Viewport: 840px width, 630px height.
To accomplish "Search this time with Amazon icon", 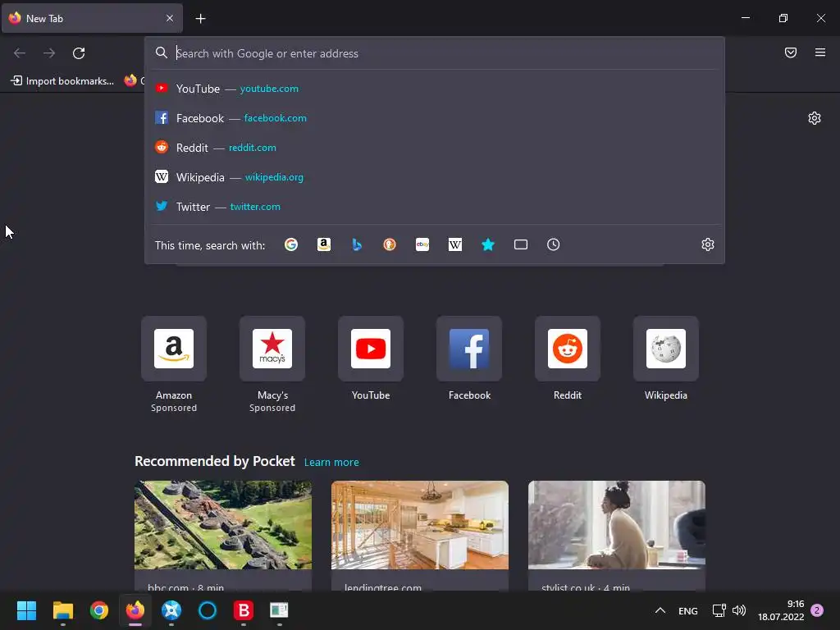I will pyautogui.click(x=323, y=244).
